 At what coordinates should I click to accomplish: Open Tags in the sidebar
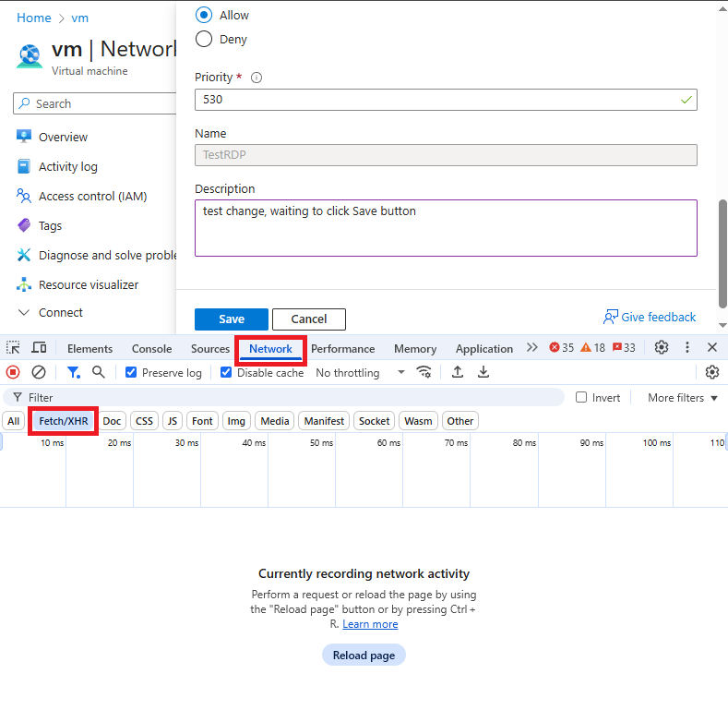pos(50,226)
